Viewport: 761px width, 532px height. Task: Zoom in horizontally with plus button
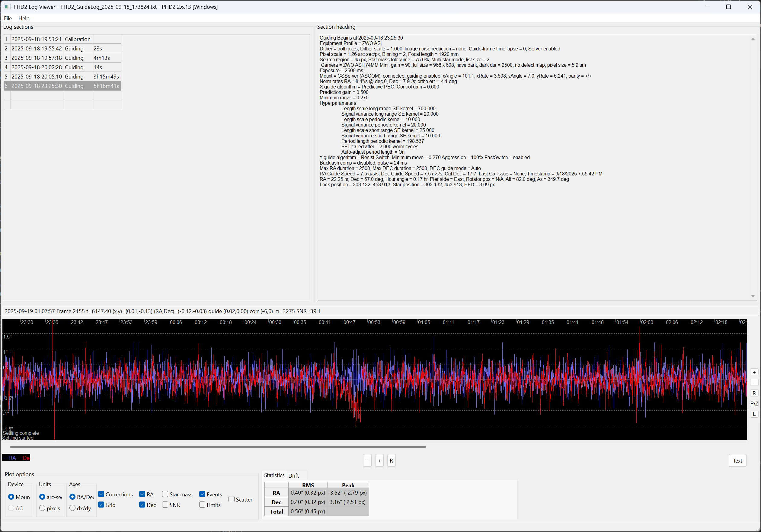(379, 460)
